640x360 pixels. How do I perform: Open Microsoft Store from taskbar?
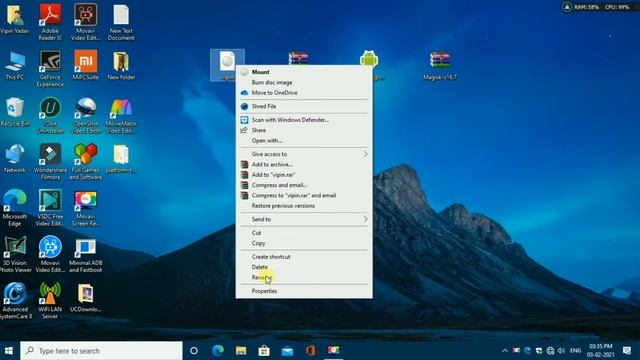point(264,351)
